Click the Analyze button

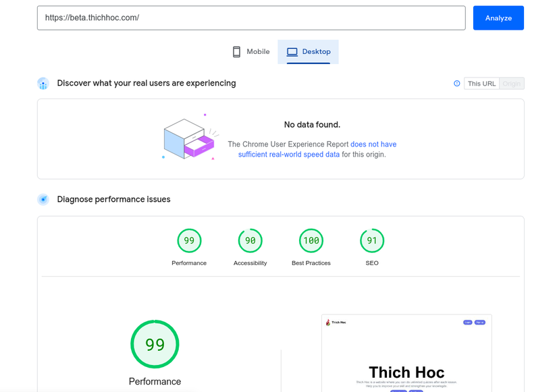coord(498,18)
